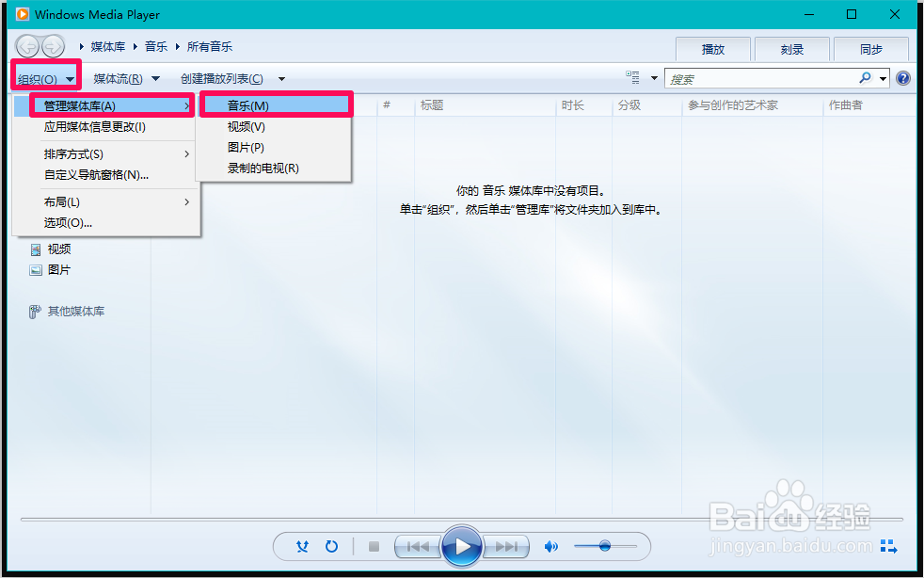Switch to the 播放 tab
The height and width of the screenshot is (578, 924).
[x=713, y=50]
